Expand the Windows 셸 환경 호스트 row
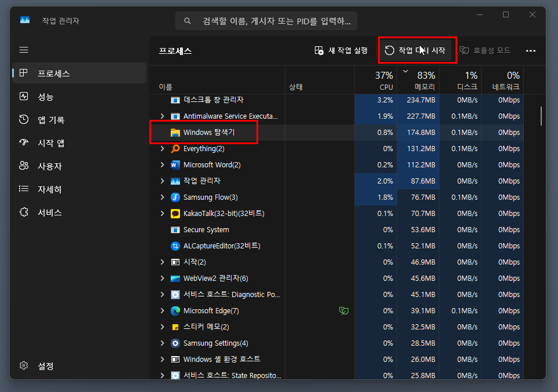This screenshot has width=558, height=392. [x=162, y=359]
